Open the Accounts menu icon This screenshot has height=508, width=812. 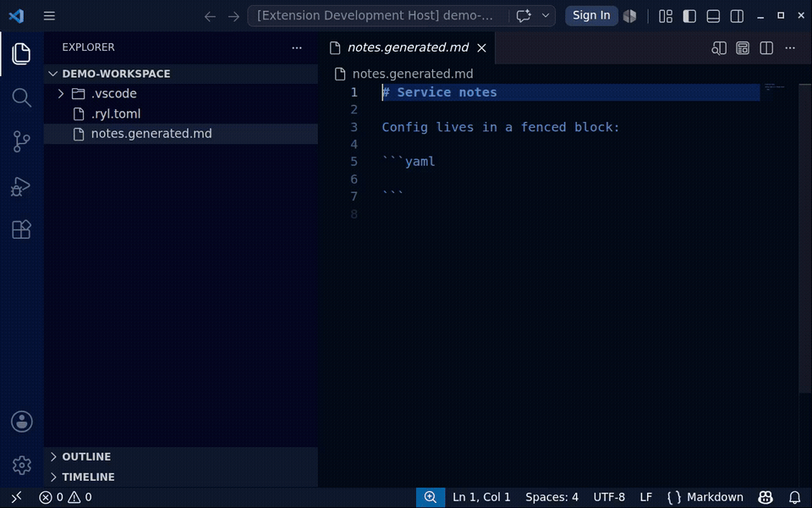[x=22, y=422]
